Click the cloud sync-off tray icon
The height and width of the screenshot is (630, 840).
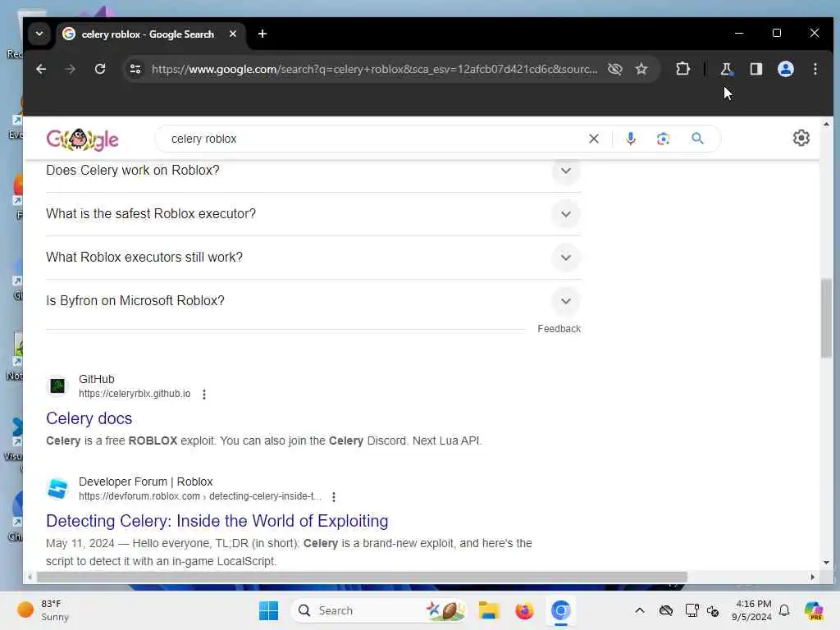coord(666,610)
